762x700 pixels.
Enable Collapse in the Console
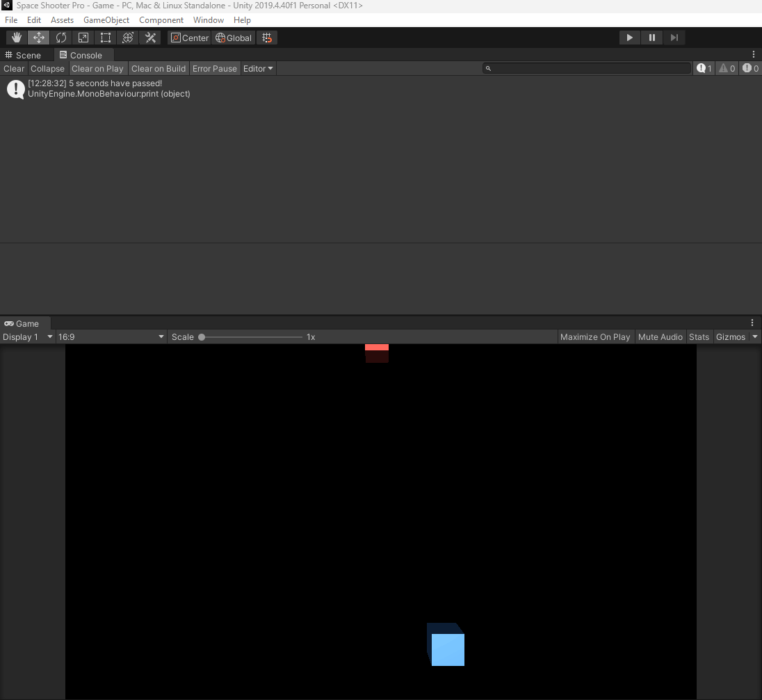click(x=47, y=68)
